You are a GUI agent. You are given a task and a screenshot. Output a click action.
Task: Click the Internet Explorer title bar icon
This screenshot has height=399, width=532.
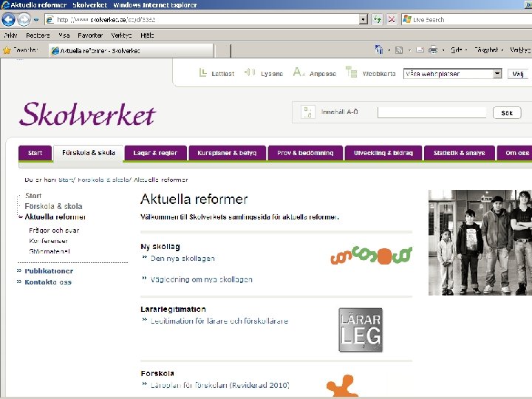[x=5, y=4]
